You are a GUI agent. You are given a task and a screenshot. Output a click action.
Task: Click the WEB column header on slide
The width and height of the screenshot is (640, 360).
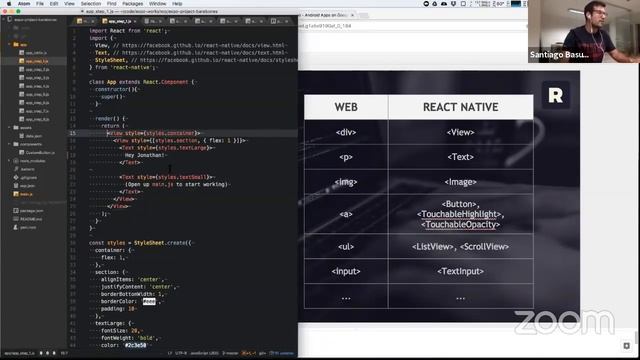346,107
